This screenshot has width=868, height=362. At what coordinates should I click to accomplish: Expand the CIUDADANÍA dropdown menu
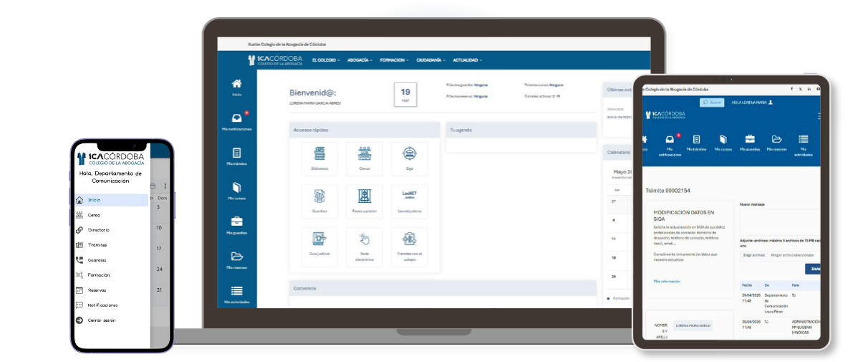pyautogui.click(x=431, y=59)
